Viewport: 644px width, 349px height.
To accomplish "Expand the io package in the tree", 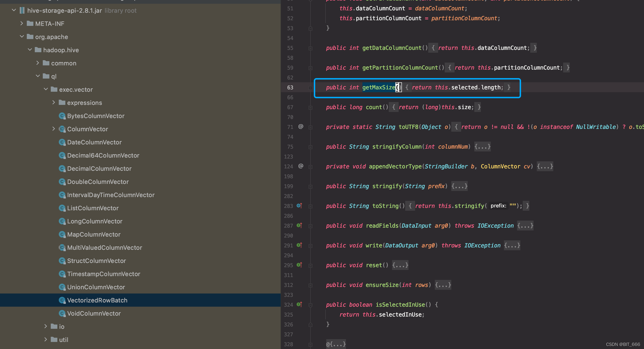I will (x=46, y=326).
